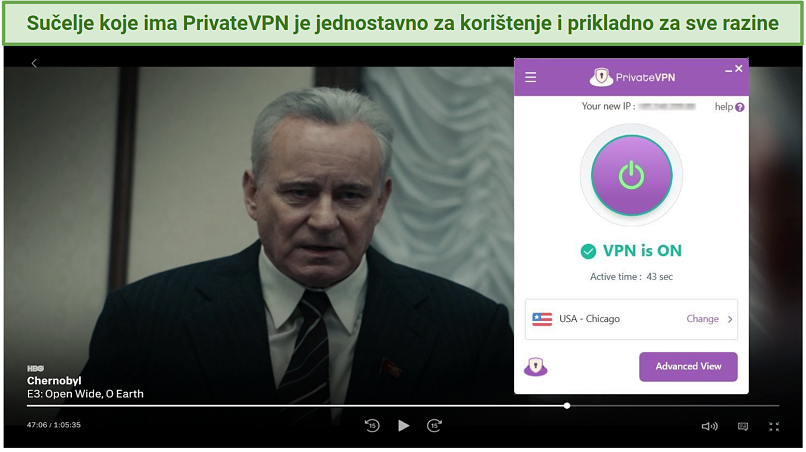This screenshot has width=806, height=452.
Task: Minimize the PrivateVPN window
Action: point(728,70)
